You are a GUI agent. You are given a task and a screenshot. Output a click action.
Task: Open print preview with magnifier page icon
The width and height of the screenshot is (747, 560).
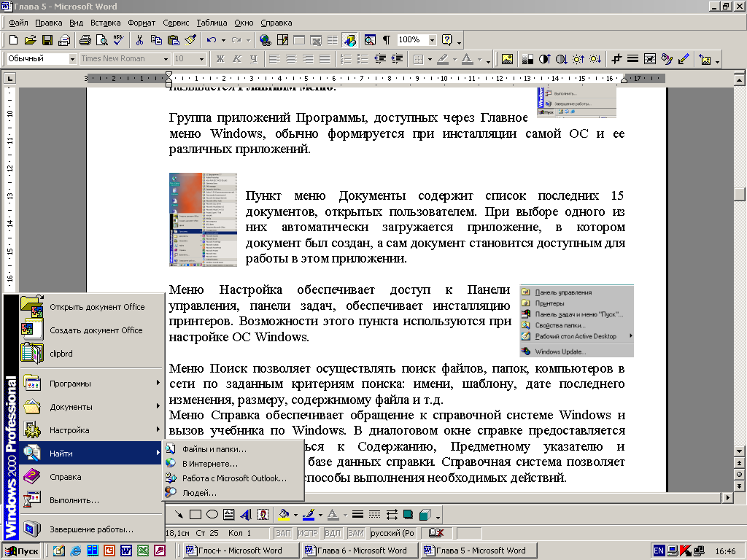click(x=101, y=40)
